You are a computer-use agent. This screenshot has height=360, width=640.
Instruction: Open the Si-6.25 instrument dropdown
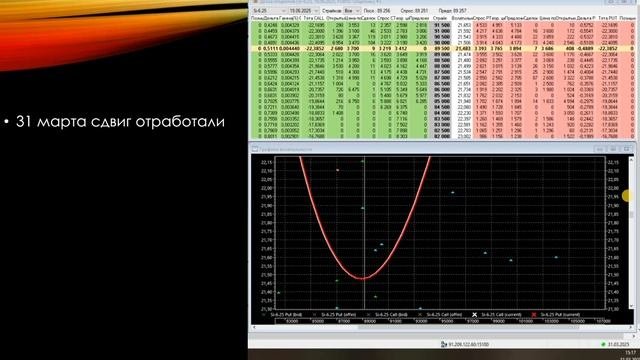coord(269,11)
